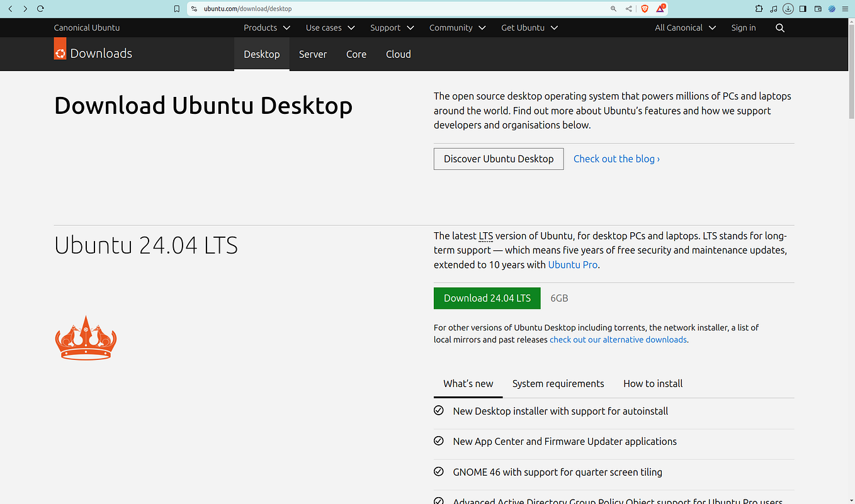The image size is (855, 504).
Task: Click the Brave Rewards icon
Action: pyautogui.click(x=659, y=9)
